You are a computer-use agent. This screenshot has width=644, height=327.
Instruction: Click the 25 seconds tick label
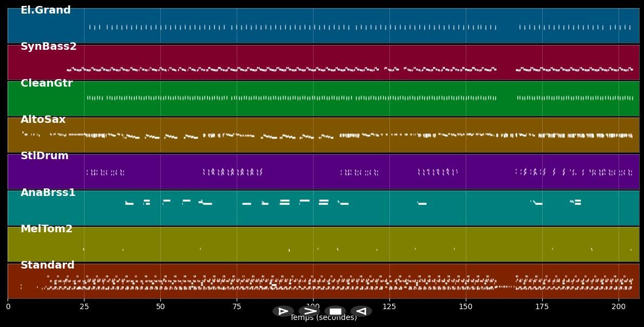pyautogui.click(x=84, y=306)
